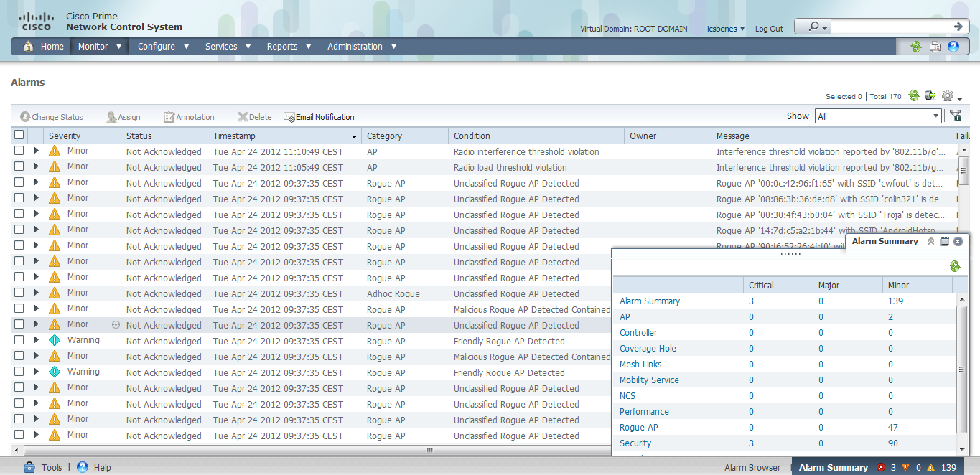Image resolution: width=980 pixels, height=475 pixels.
Task: Click Minor severity icon of the Radio interference row
Action: (x=55, y=151)
